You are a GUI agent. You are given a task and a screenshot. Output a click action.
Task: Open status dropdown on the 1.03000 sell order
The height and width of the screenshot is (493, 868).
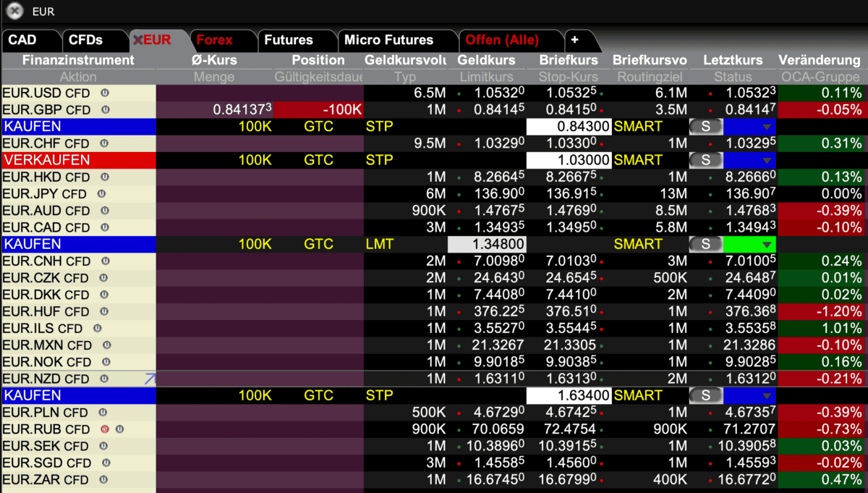[767, 160]
